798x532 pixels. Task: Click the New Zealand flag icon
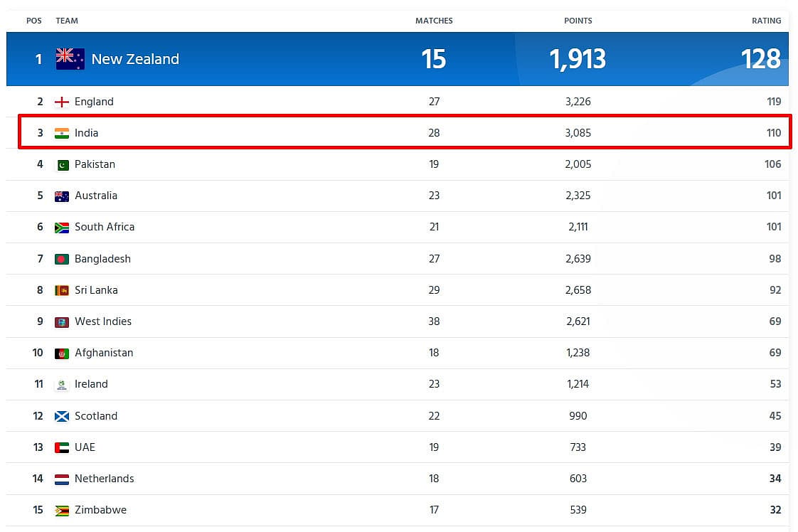point(70,59)
